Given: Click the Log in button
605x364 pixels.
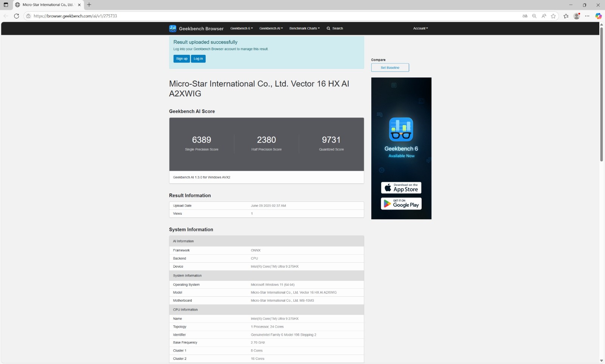Looking at the screenshot, I should click(198, 59).
